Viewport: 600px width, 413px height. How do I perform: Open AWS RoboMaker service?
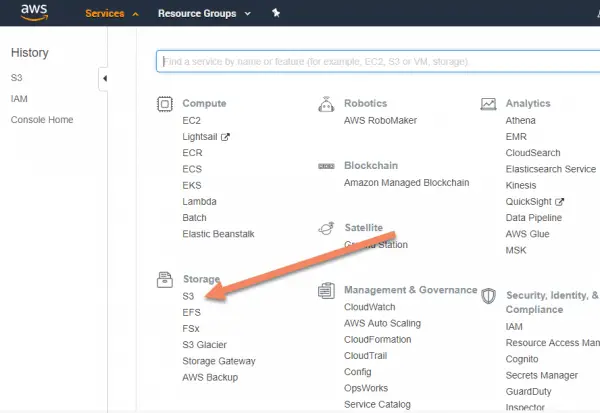click(x=380, y=121)
